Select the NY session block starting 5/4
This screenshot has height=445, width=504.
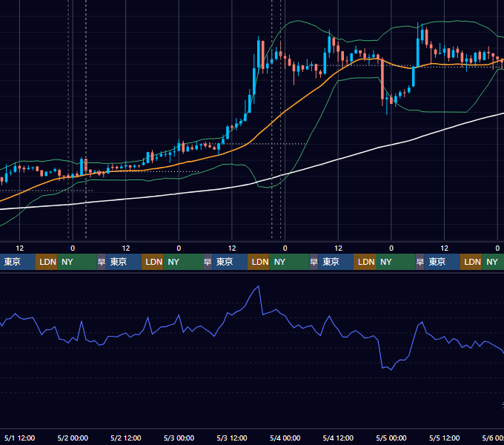pos(396,262)
